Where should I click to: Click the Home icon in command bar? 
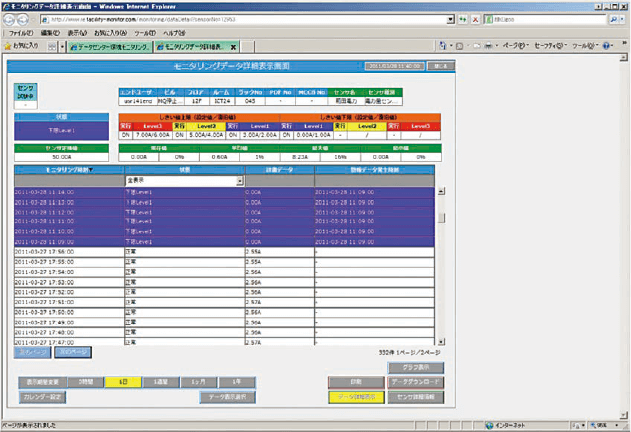pos(443,46)
